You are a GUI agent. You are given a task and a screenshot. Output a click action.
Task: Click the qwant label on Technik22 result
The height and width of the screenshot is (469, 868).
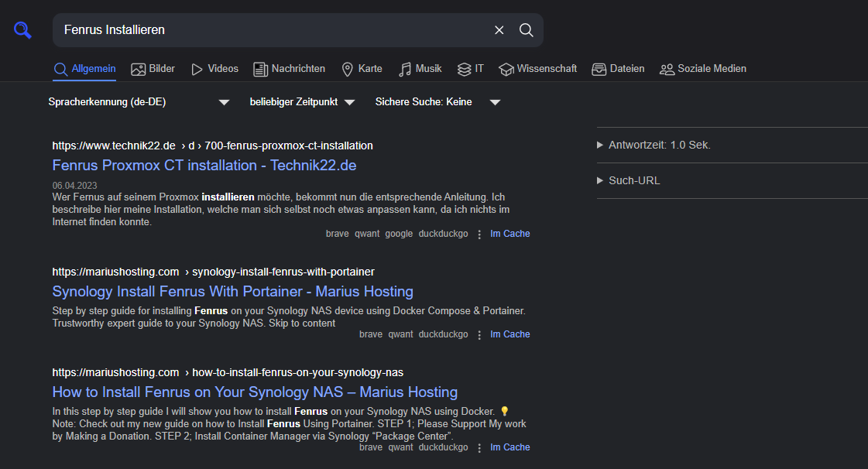[367, 234]
